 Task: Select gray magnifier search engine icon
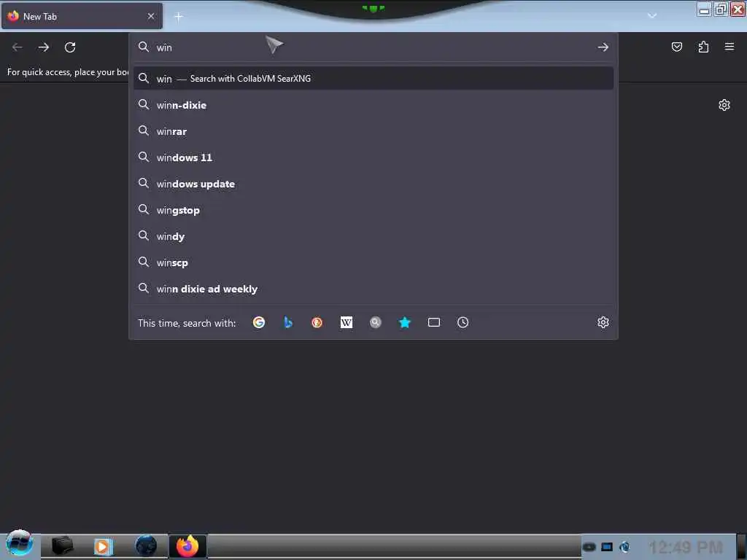tap(376, 322)
